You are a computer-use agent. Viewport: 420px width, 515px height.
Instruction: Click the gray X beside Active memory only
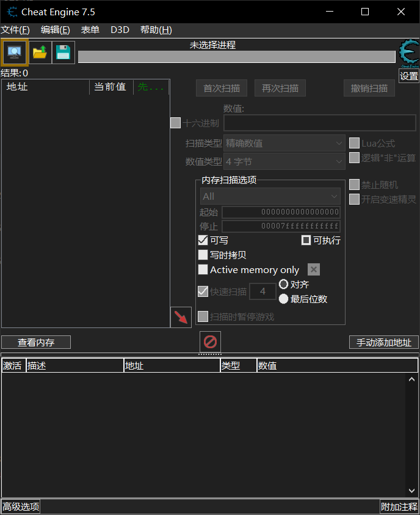point(314,269)
